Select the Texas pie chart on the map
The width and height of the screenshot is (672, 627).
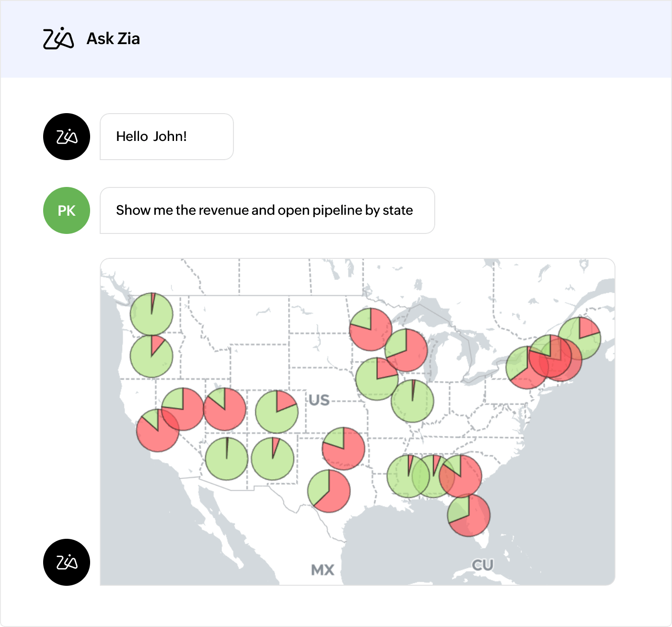329,491
